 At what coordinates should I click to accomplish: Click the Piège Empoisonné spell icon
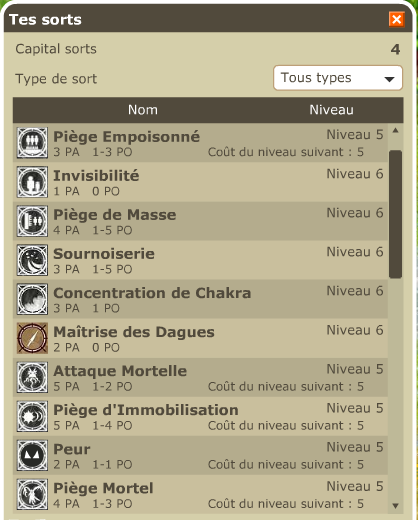tap(32, 143)
